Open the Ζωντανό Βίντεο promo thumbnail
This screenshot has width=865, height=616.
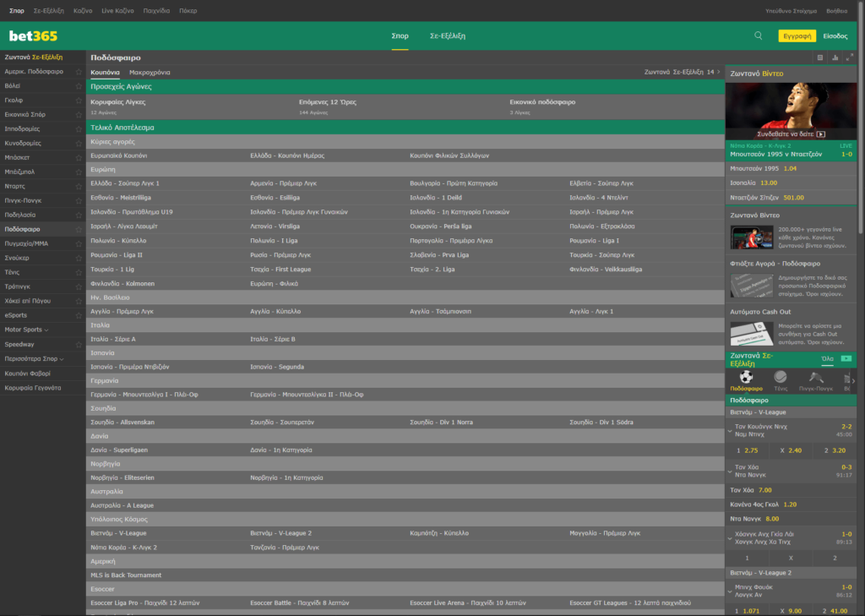(x=751, y=237)
